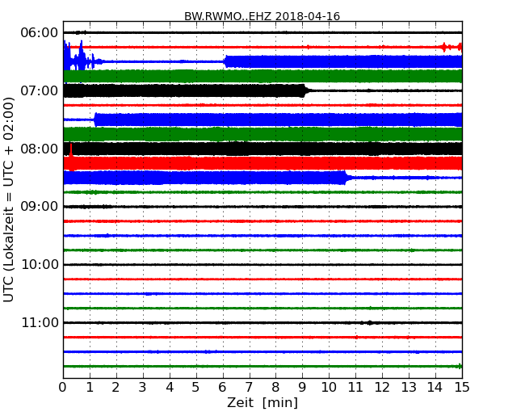Image resolution: width=525 pixels, height=420 pixels.
Task: Click the x-axis tick label 14
Action: click(x=435, y=388)
